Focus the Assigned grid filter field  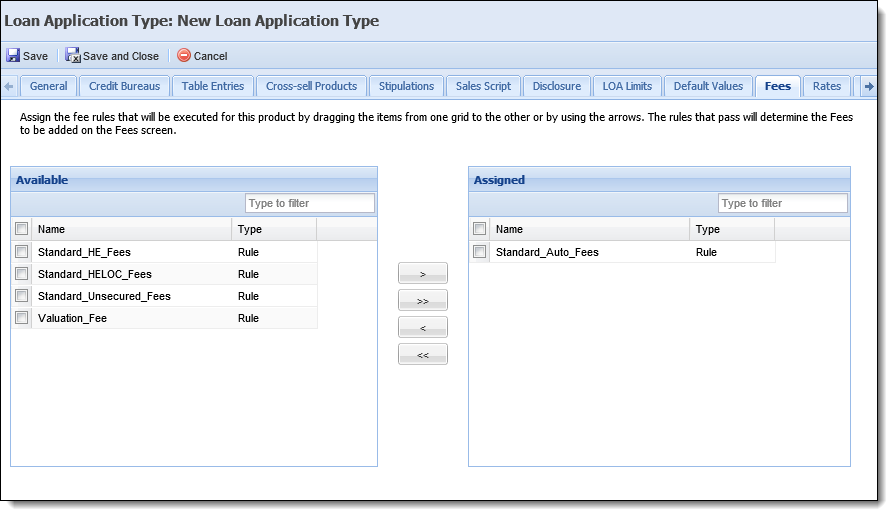click(x=783, y=203)
